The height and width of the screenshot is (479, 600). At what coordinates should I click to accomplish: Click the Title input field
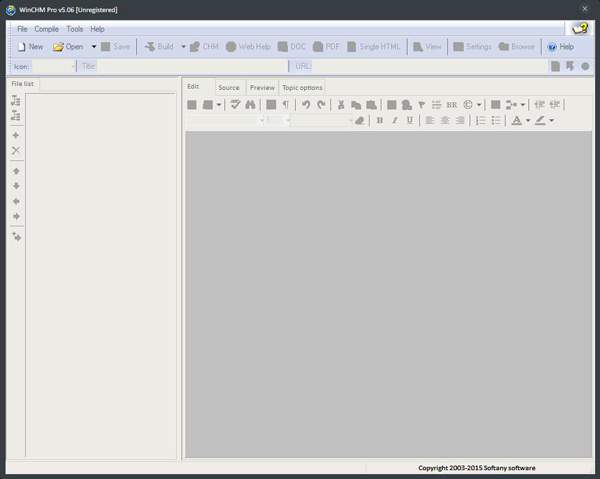pyautogui.click(x=192, y=67)
